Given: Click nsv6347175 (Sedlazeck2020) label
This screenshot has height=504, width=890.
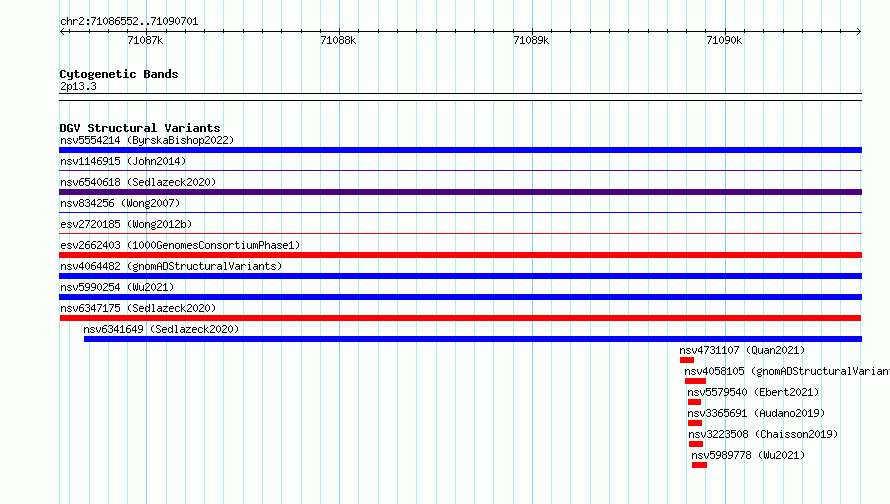Looking at the screenshot, I should (x=138, y=308).
